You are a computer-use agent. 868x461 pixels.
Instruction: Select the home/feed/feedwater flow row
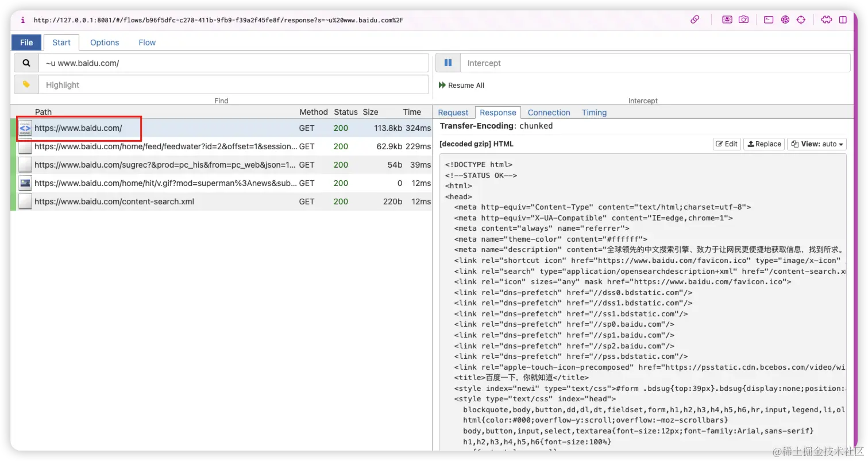pyautogui.click(x=221, y=146)
